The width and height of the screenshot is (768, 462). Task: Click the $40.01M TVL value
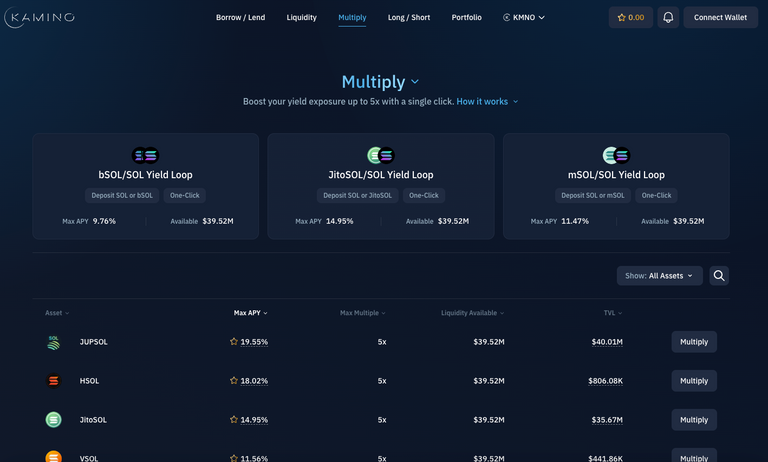coord(607,342)
